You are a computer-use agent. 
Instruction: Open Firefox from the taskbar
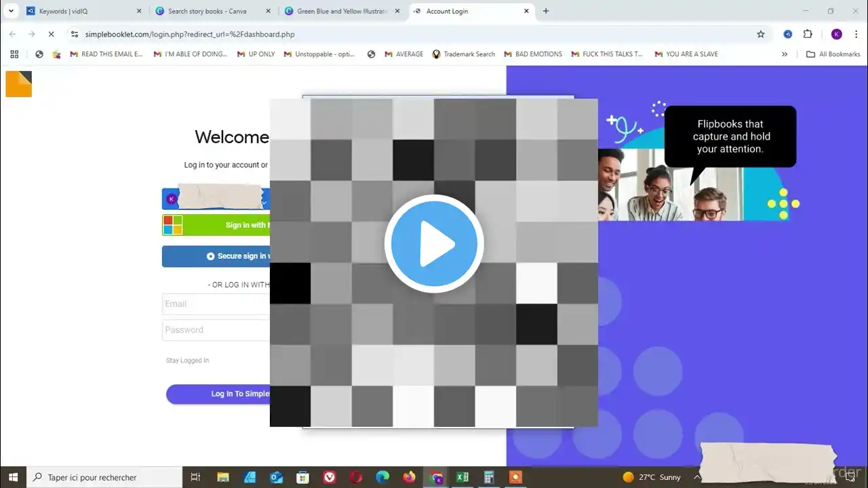409,477
